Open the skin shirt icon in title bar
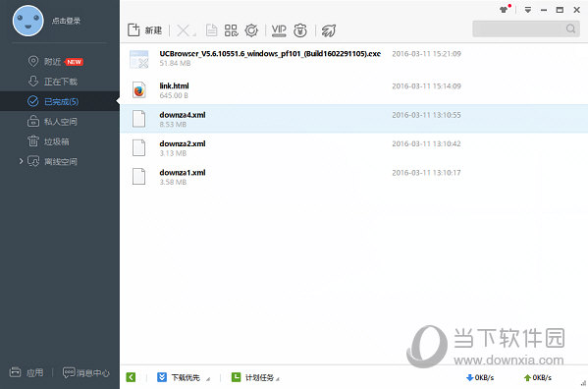This screenshot has height=389, width=588. pyautogui.click(x=505, y=9)
